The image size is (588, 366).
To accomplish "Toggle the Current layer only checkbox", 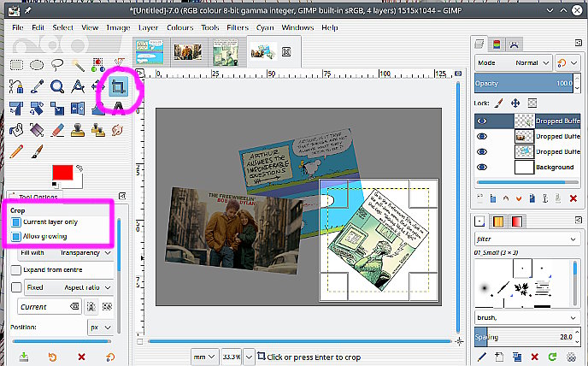I will coord(17,222).
